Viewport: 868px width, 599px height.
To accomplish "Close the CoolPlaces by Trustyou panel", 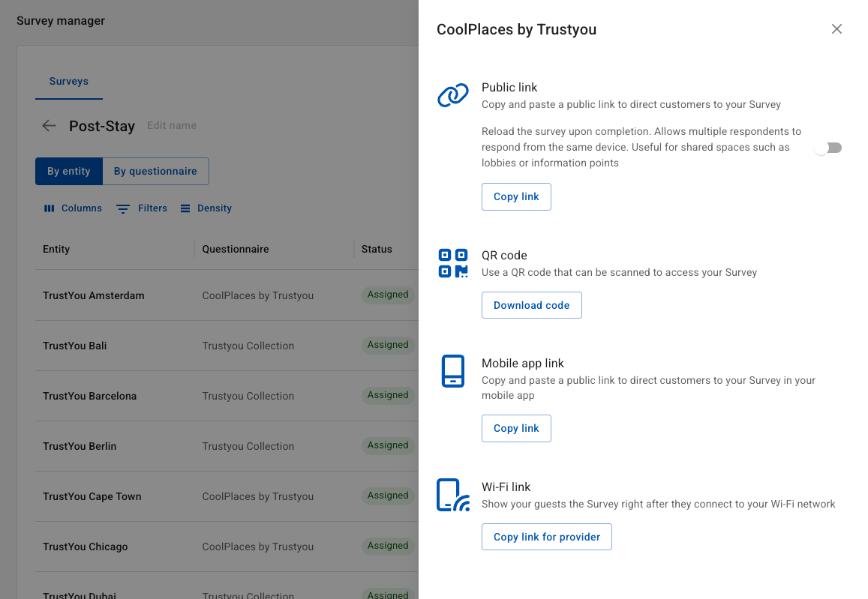I will tap(836, 28).
